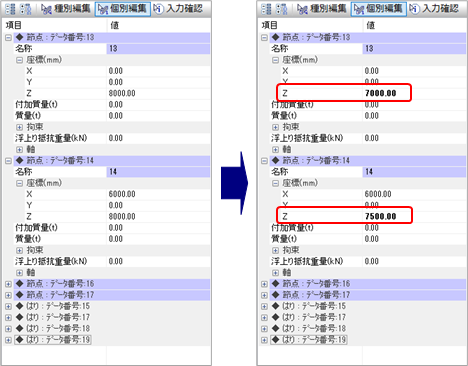Expand 軸 under node 13 in right panel
Image resolution: width=468 pixels, height=366 pixels.
coord(275,149)
